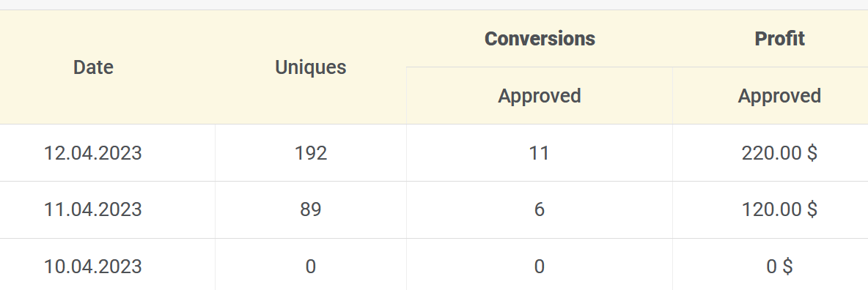The width and height of the screenshot is (868, 290).
Task: Click Approved under Conversions
Action: click(540, 96)
